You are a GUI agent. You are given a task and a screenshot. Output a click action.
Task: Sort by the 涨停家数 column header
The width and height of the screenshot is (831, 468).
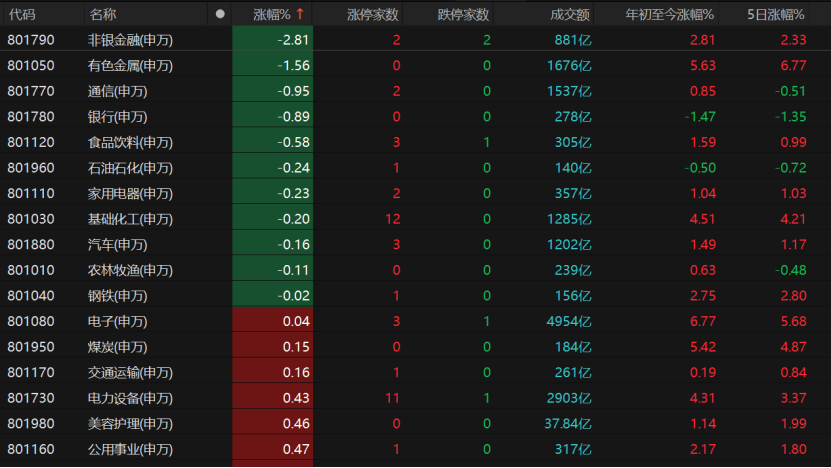(372, 14)
